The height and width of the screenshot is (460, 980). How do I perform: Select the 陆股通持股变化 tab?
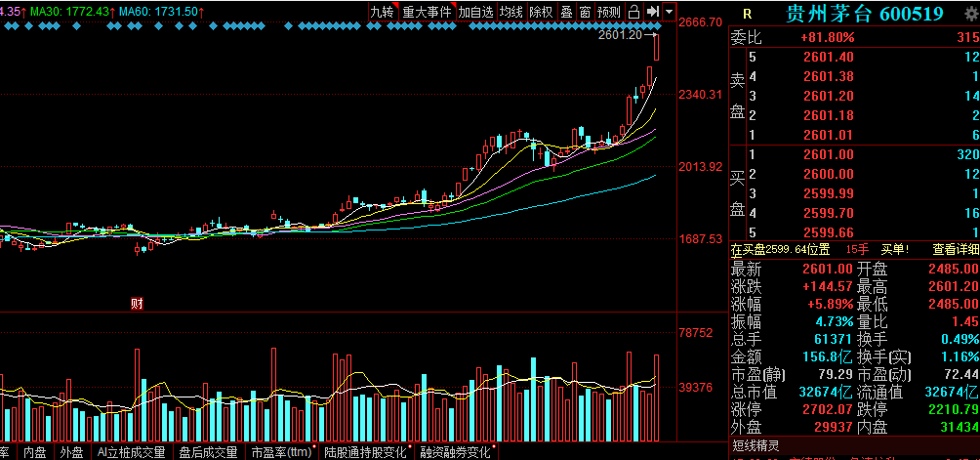364,452
